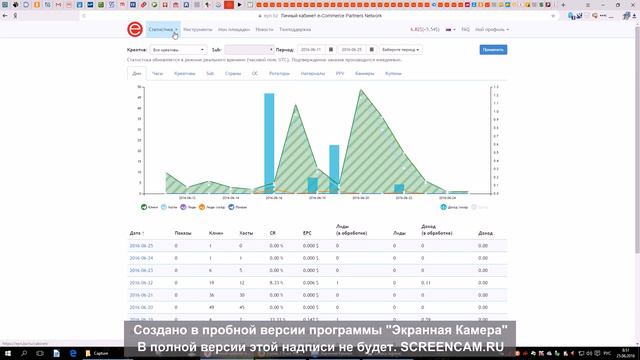Toggle the light blue Хосты legend series

point(169,207)
